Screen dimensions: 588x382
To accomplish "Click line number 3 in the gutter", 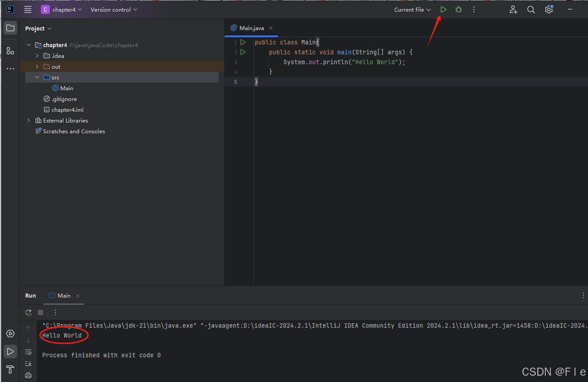I will tap(235, 62).
